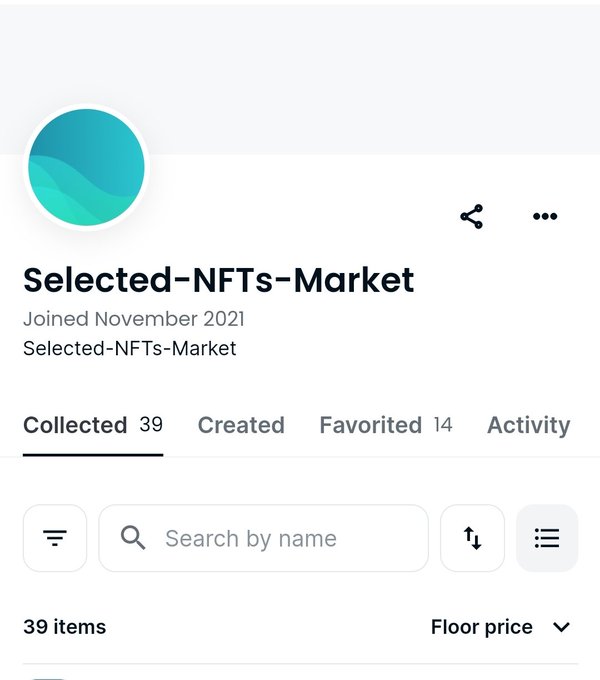Click the magnifying glass search icon
Image resolution: width=600 pixels, height=680 pixels.
click(133, 538)
